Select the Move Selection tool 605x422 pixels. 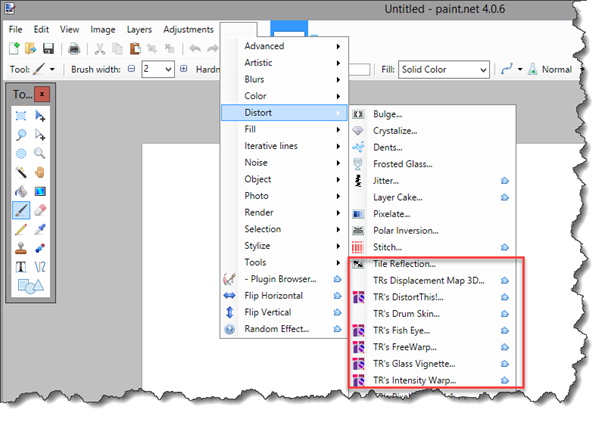pyautogui.click(x=40, y=135)
